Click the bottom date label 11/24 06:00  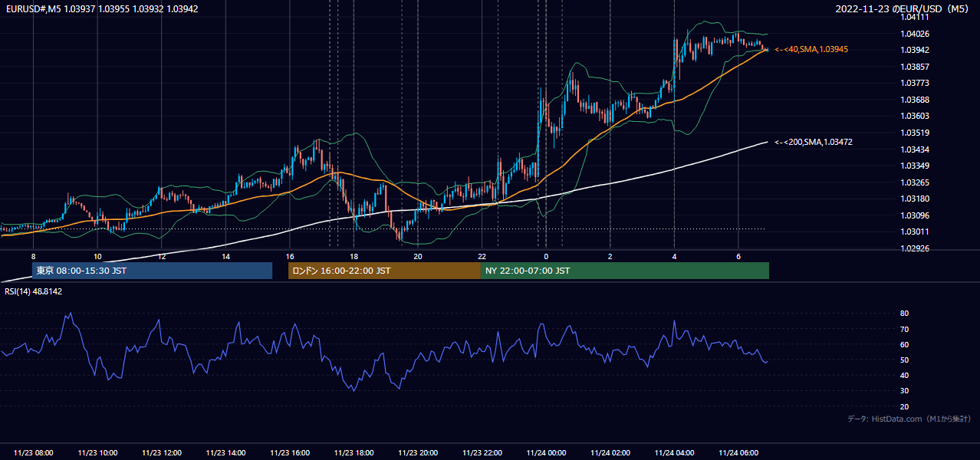point(738,453)
